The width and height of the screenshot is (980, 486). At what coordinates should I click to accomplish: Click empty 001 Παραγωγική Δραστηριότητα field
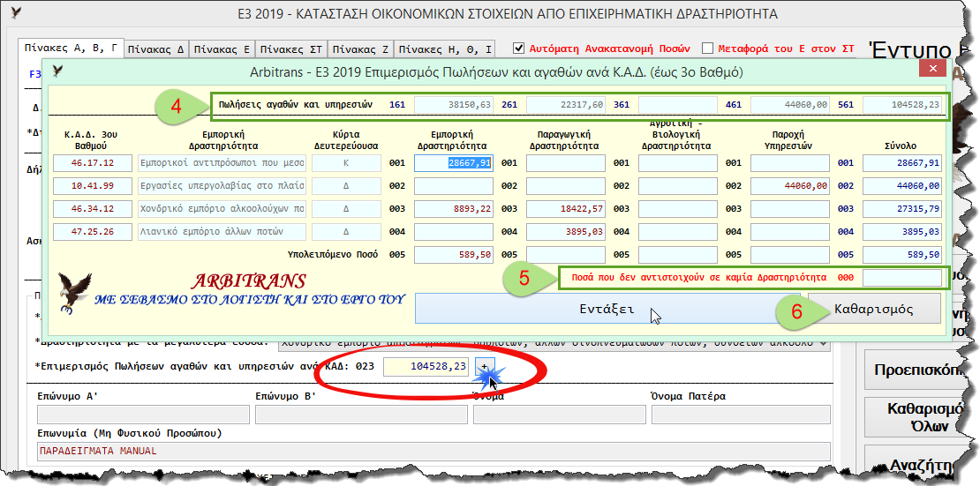click(566, 163)
